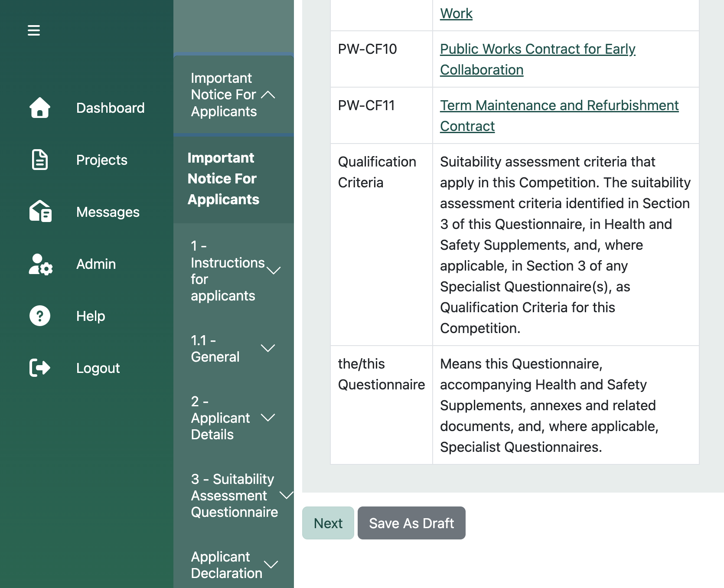Image resolution: width=724 pixels, height=588 pixels.
Task: Click the PW-CF10 table cell
Action: (382, 59)
